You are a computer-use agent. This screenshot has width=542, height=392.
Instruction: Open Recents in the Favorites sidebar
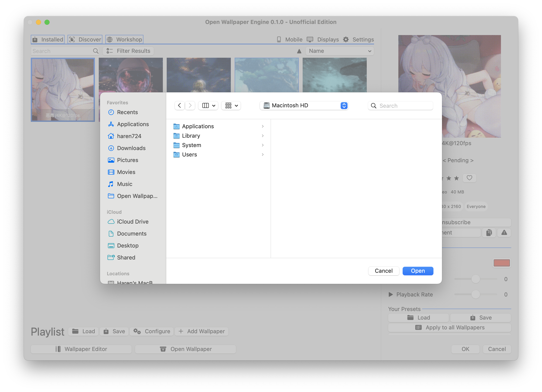[127, 112]
